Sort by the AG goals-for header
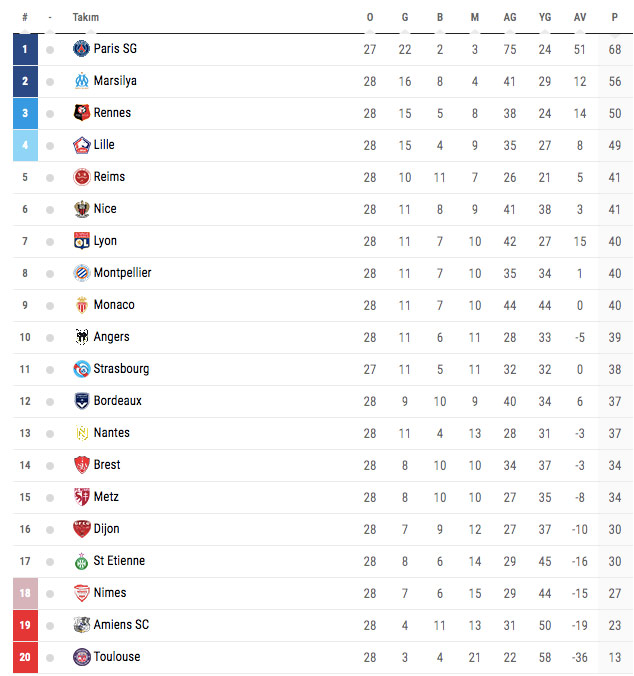The image size is (634, 676). (x=510, y=17)
